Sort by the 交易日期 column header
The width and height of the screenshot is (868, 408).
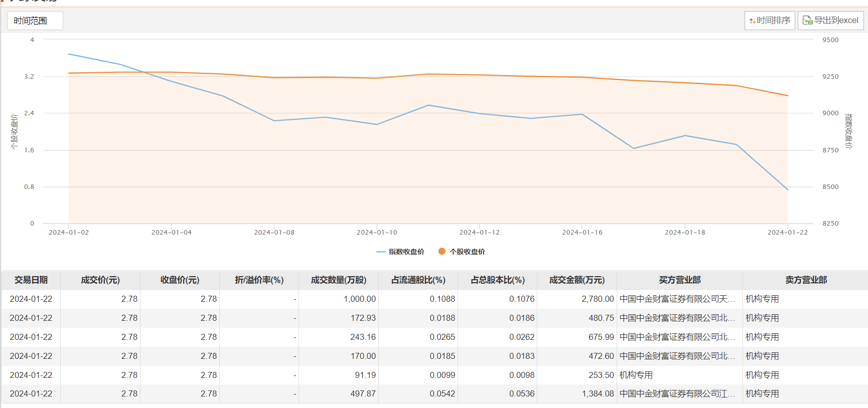click(x=31, y=280)
